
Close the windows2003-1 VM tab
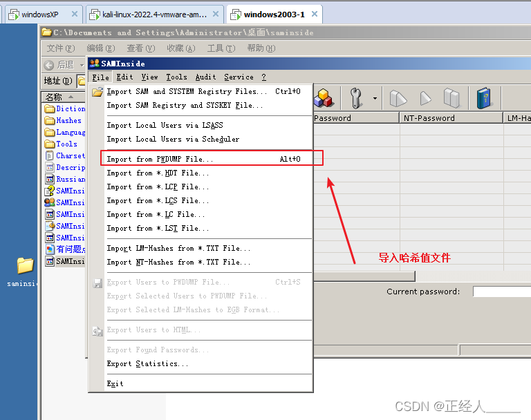point(315,15)
